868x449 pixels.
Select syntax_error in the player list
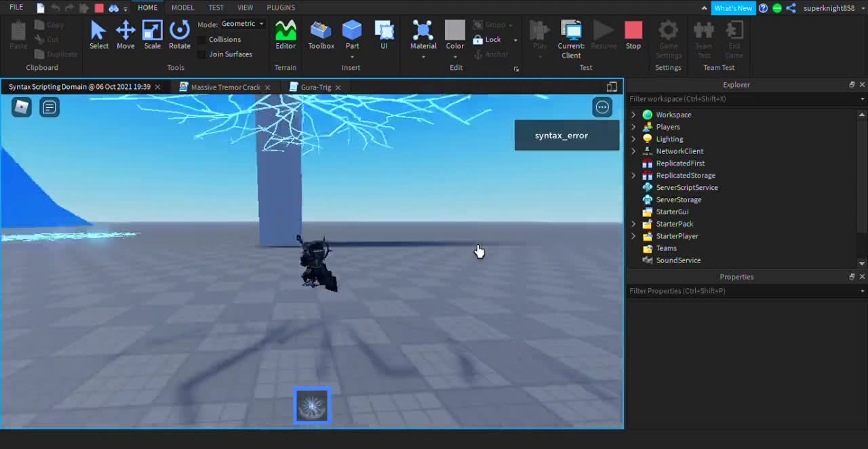tap(567, 136)
